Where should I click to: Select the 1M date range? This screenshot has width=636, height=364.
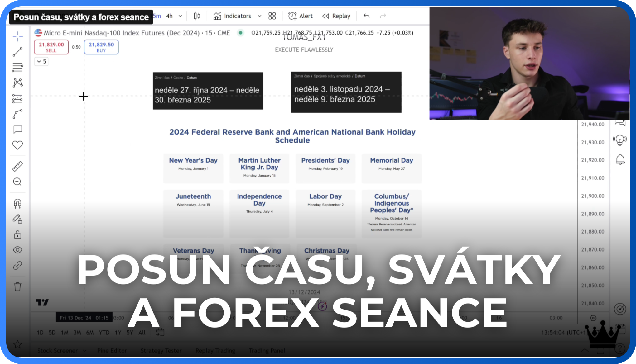(x=65, y=333)
